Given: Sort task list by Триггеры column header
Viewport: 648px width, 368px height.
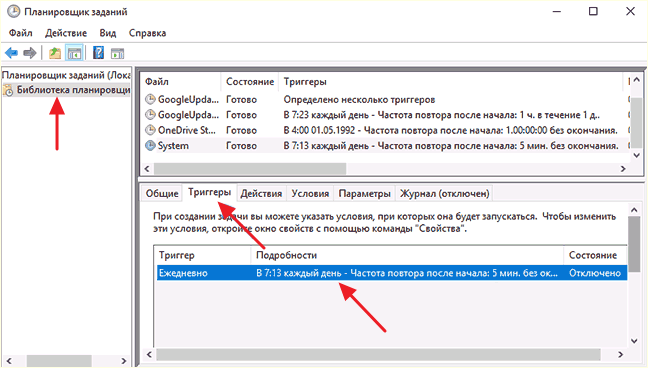Looking at the screenshot, I should (x=450, y=82).
